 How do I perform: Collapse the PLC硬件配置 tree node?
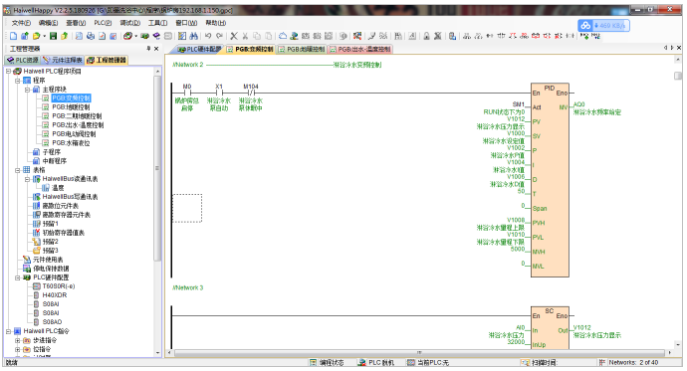(x=18, y=278)
